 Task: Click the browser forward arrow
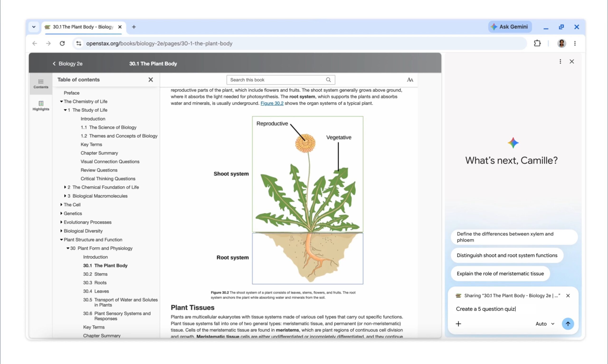point(48,43)
